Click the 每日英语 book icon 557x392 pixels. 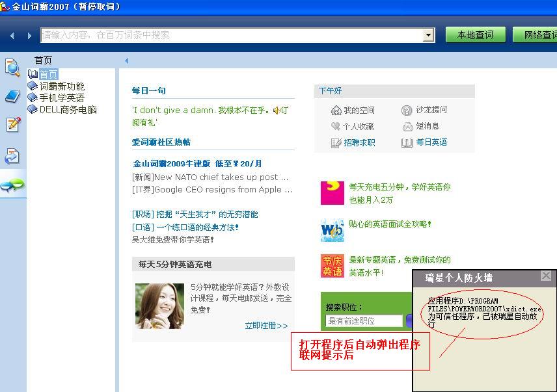(x=407, y=142)
